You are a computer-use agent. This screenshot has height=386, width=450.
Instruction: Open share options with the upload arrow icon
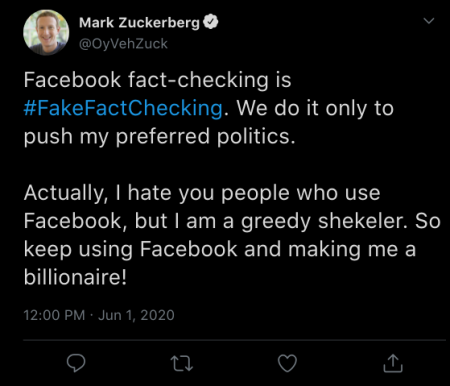tap(393, 363)
